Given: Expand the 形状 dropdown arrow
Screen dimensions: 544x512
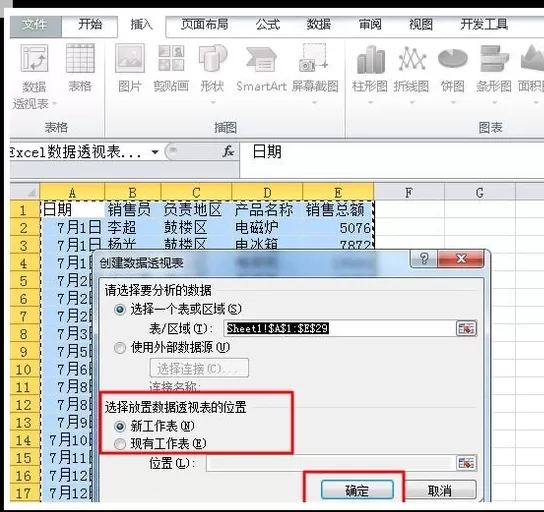Looking at the screenshot, I should tap(213, 102).
